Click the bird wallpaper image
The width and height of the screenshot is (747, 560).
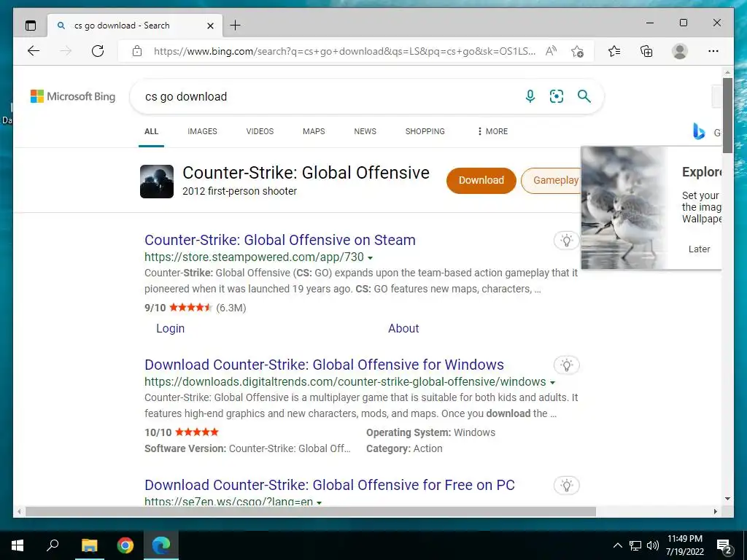(x=624, y=208)
